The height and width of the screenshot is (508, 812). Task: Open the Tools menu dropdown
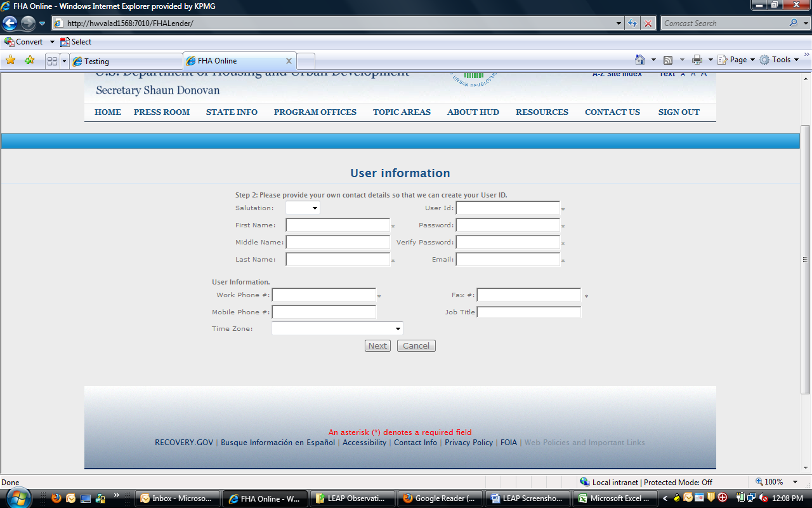tap(779, 60)
